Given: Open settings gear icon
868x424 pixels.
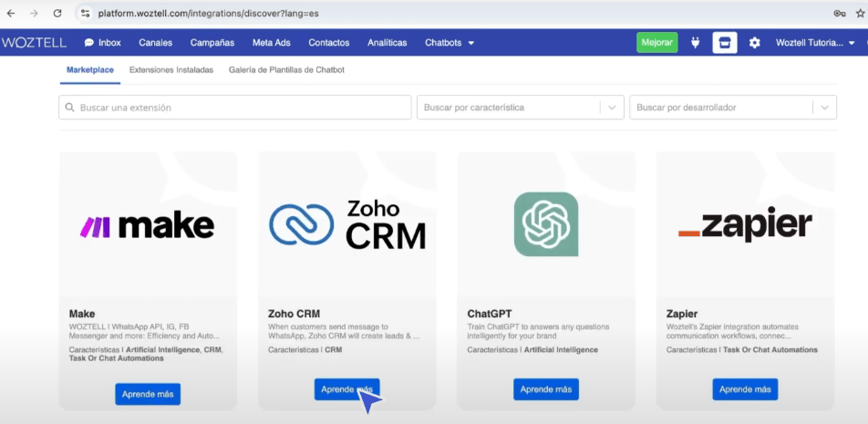Looking at the screenshot, I should (755, 43).
